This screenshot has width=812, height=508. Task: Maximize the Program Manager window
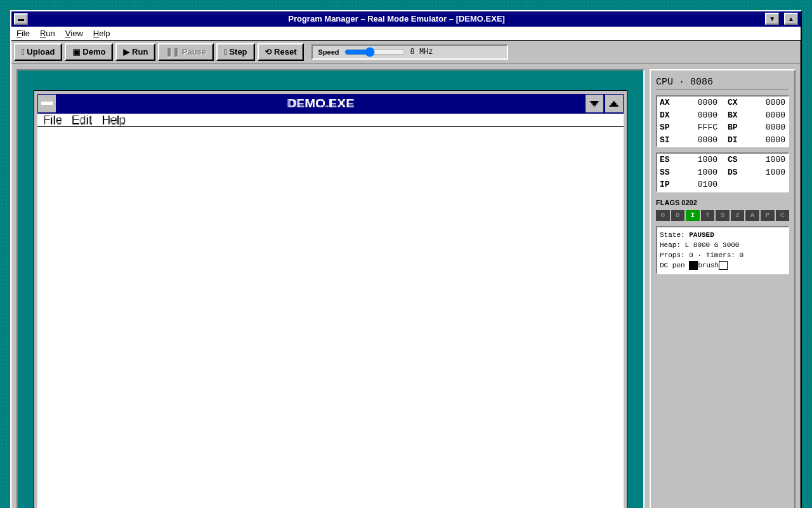(791, 19)
